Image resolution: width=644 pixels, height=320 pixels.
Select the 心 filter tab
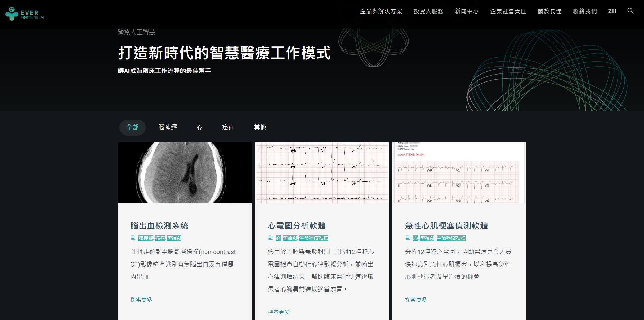[x=199, y=128]
